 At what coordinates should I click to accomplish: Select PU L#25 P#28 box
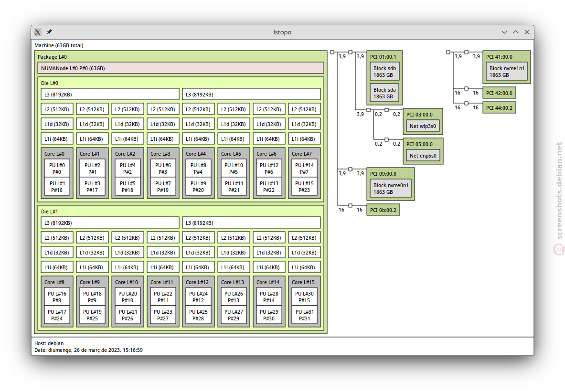(198, 315)
